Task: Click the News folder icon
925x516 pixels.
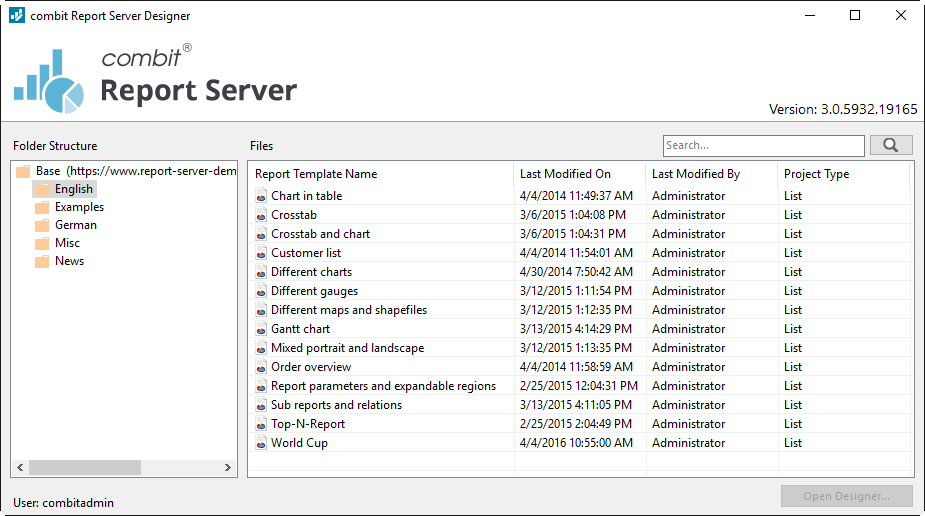Action: tap(42, 261)
